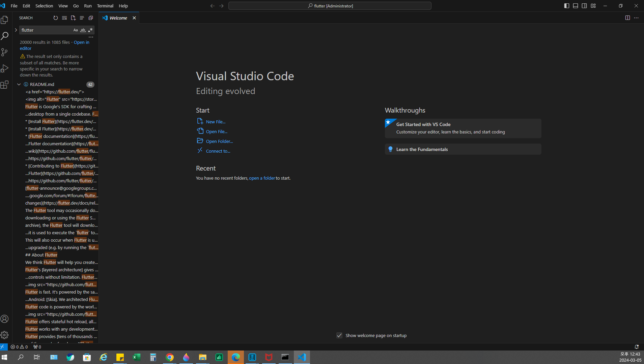Viewport: 644px width, 364px height.
Task: Expand the Replace field toggle chevron
Action: 16,30
